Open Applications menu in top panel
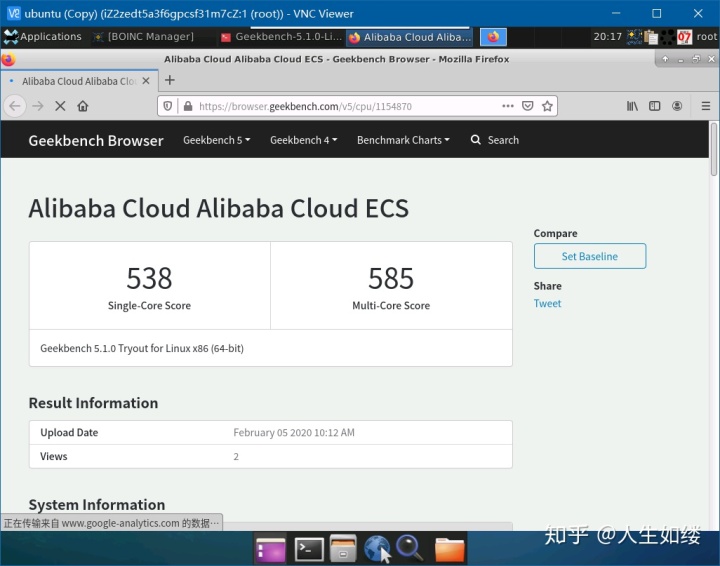 (x=42, y=37)
